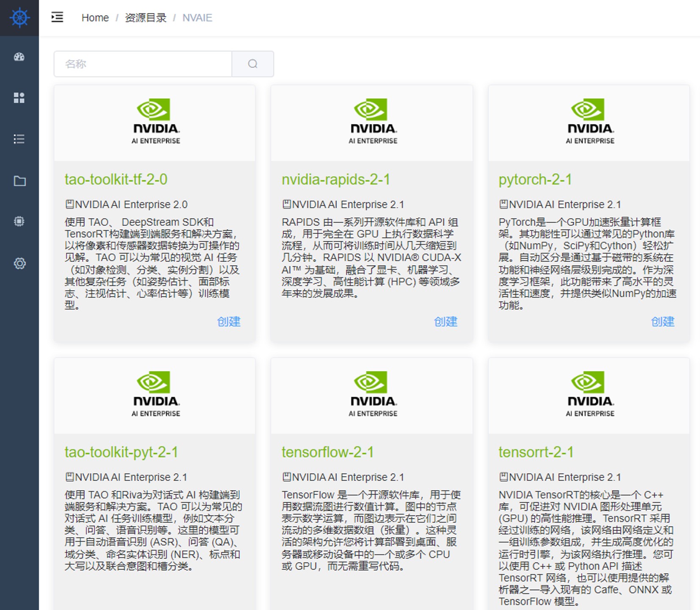This screenshot has width=700, height=610.
Task: Open the dashboard gauge icon in the sidebar
Action: [19, 57]
